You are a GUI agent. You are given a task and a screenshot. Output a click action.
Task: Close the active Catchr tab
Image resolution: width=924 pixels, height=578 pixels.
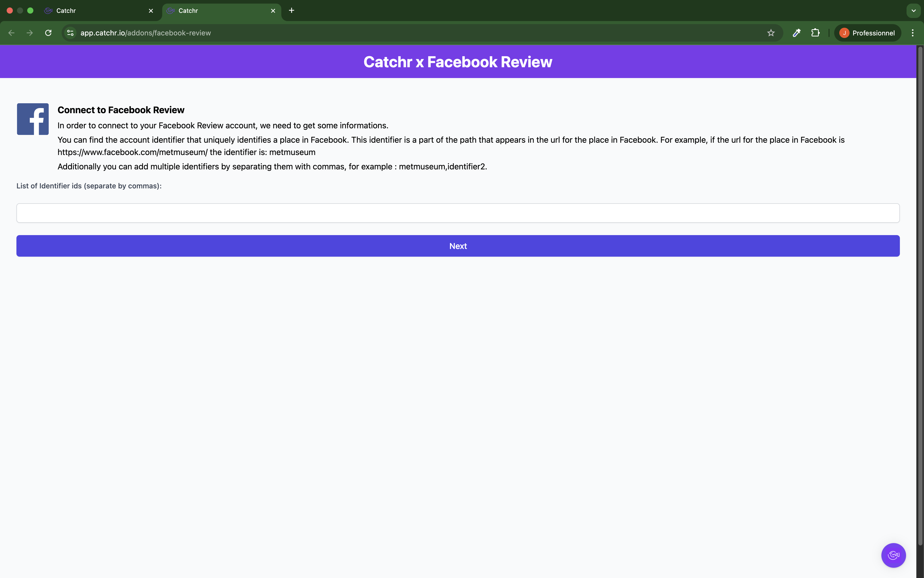(x=273, y=11)
